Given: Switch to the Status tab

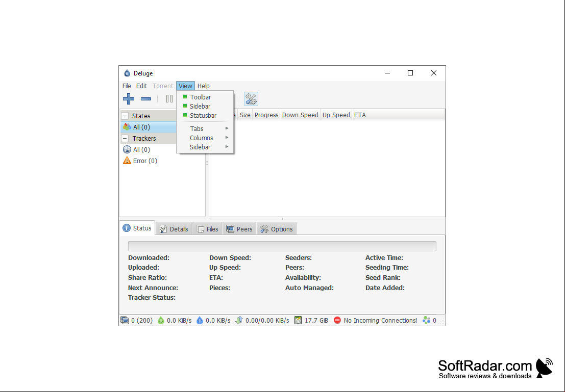Looking at the screenshot, I should click(137, 228).
